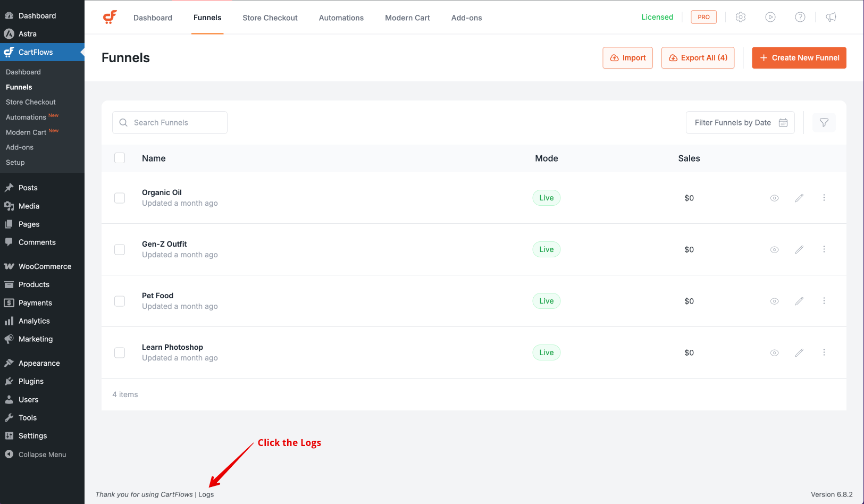This screenshot has width=864, height=504.
Task: Select all funnels with header checkbox
Action: click(120, 158)
